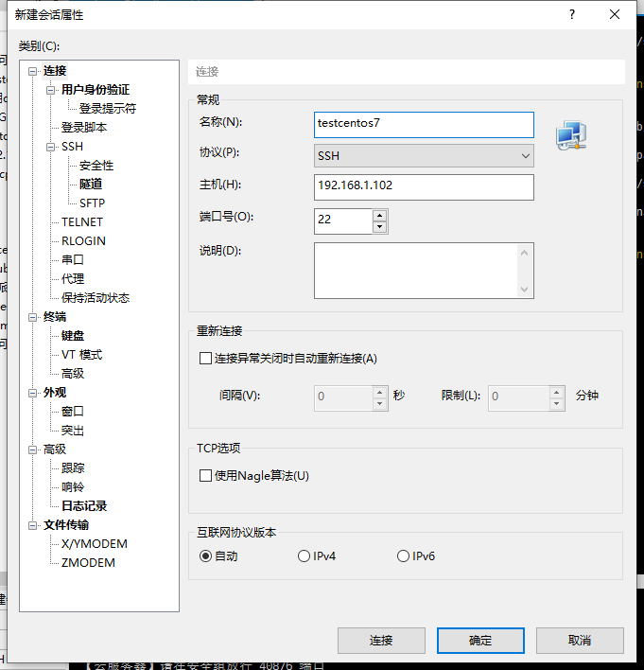Select SFTP in the category tree

pyautogui.click(x=93, y=203)
